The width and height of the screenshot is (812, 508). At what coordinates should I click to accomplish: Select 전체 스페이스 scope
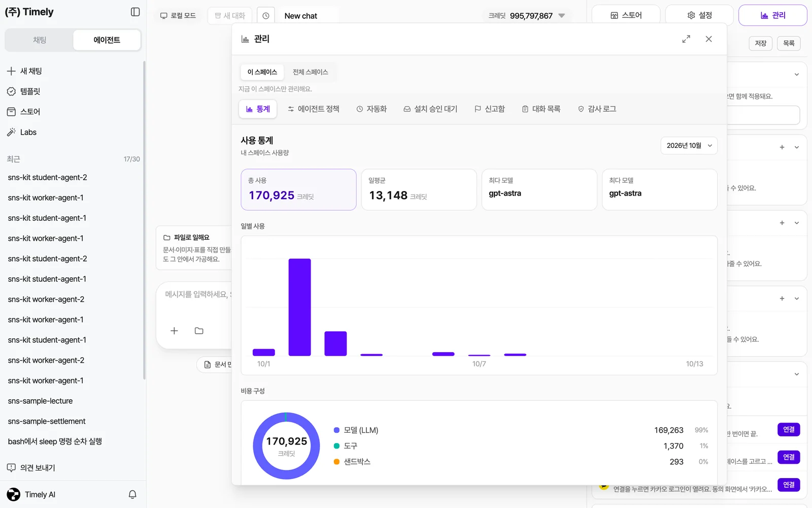[x=310, y=72]
